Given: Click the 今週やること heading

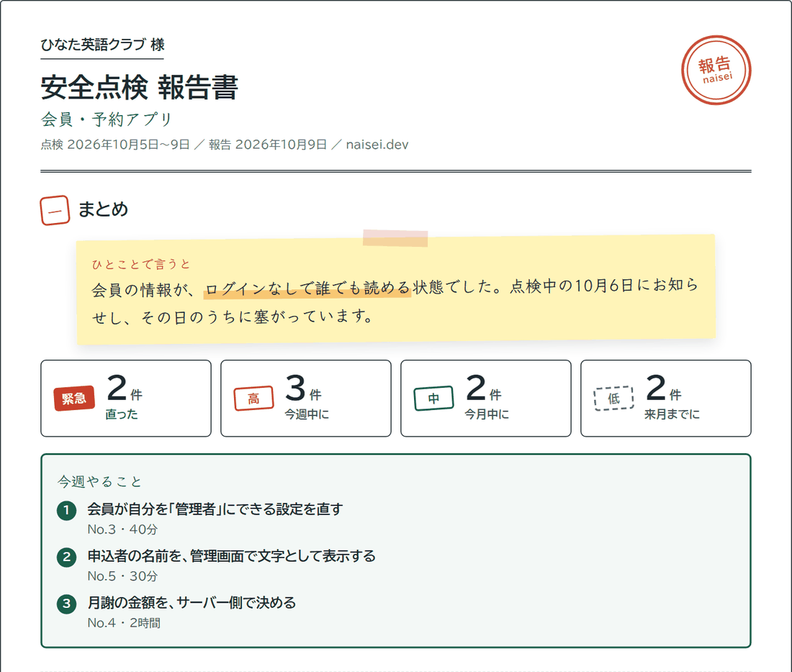Looking at the screenshot, I should coord(99,481).
